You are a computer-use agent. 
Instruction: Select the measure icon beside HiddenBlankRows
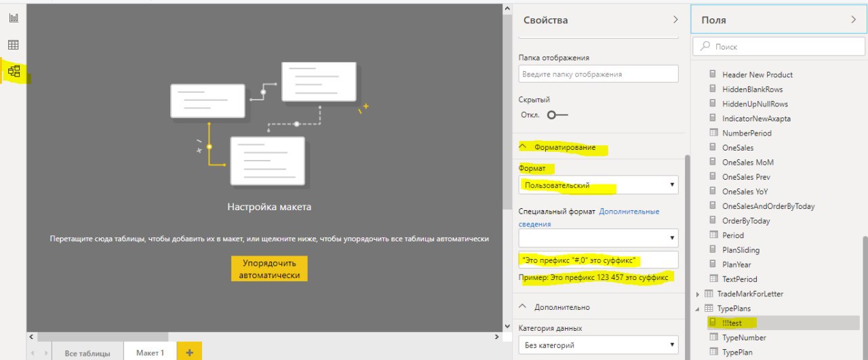tap(713, 89)
